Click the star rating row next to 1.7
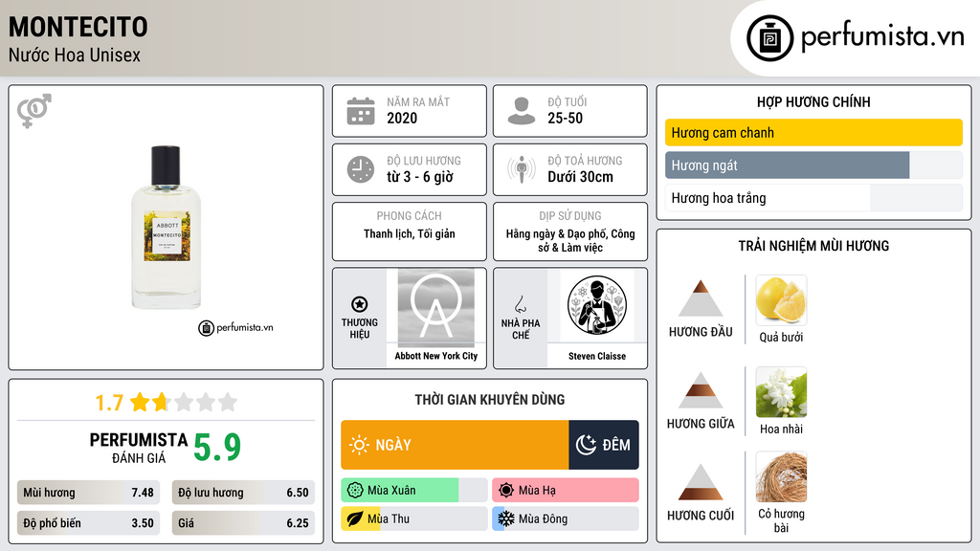980x551 pixels. click(184, 402)
